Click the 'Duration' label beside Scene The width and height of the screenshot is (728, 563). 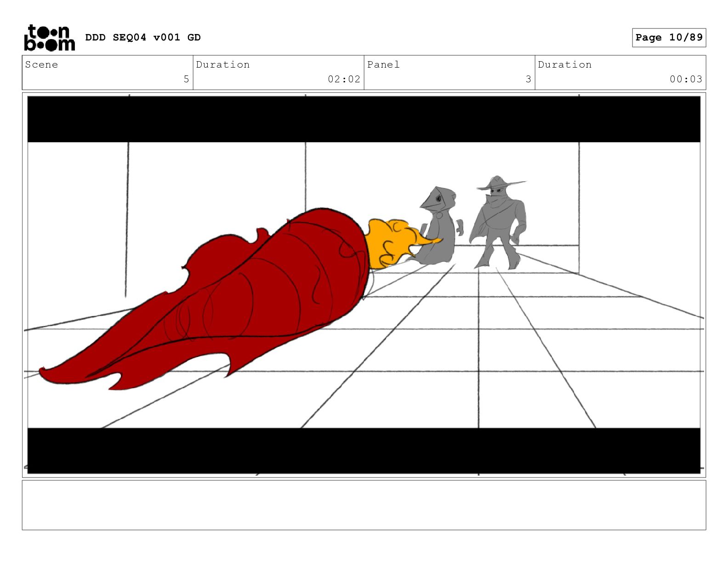click(223, 65)
